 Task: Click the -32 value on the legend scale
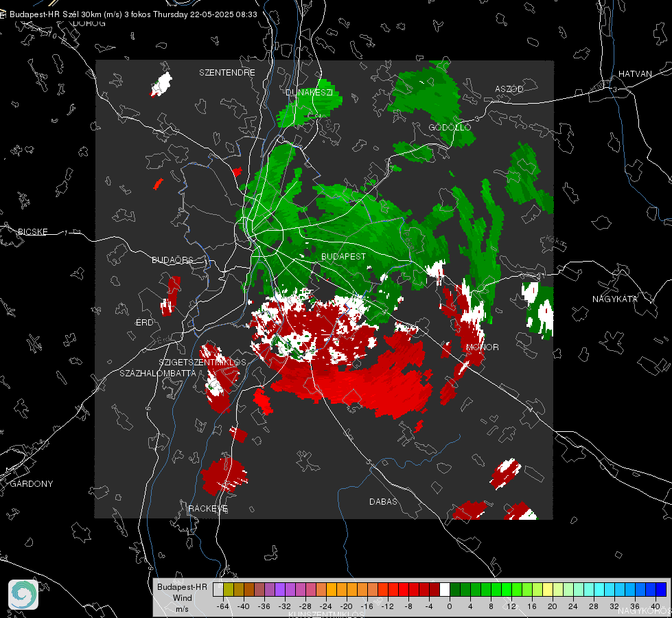tap(285, 606)
